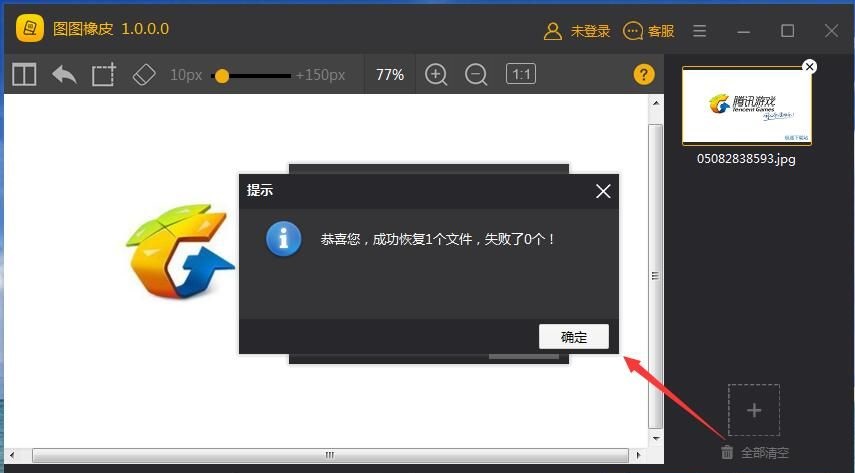Click the brush size slider handle
This screenshot has width=855, height=473.
coord(222,76)
